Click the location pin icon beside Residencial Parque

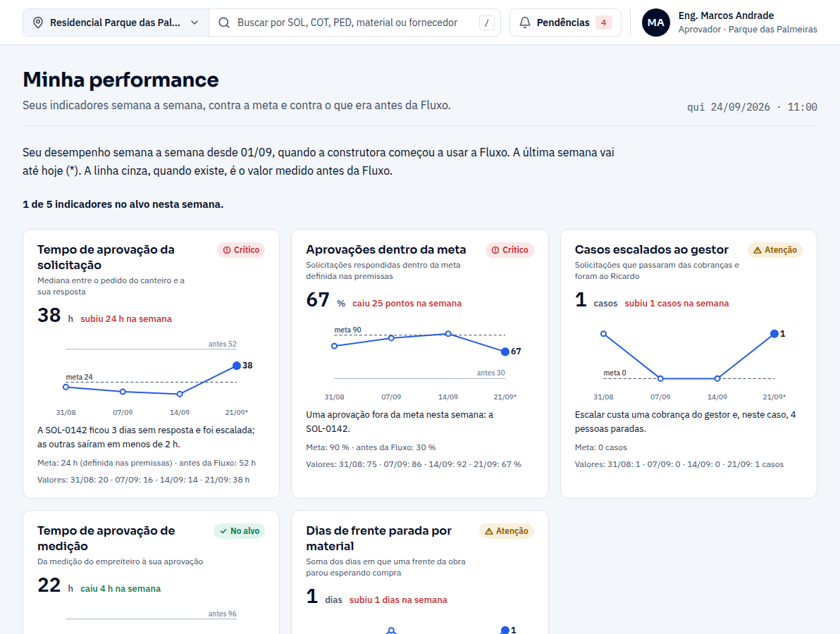[x=37, y=23]
